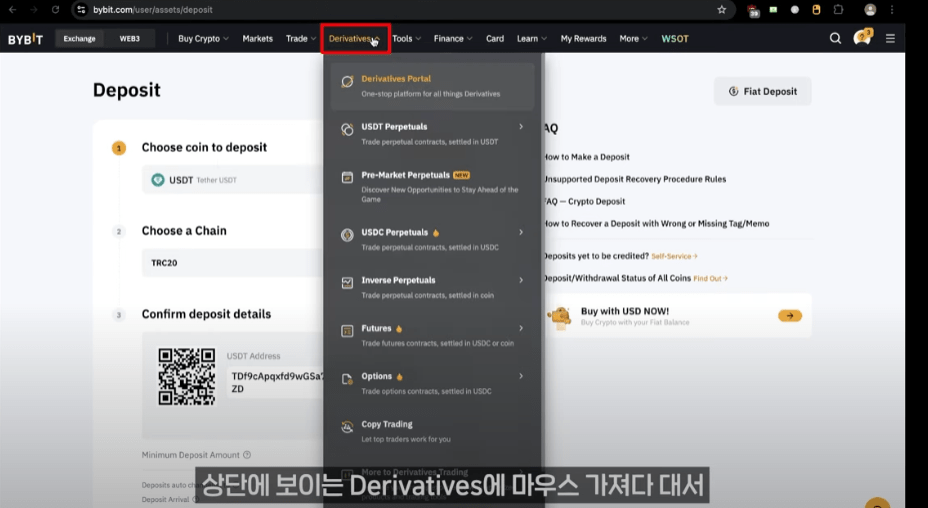Select Derivatives Portal menu entry
This screenshot has height=508, width=928.
click(x=433, y=86)
